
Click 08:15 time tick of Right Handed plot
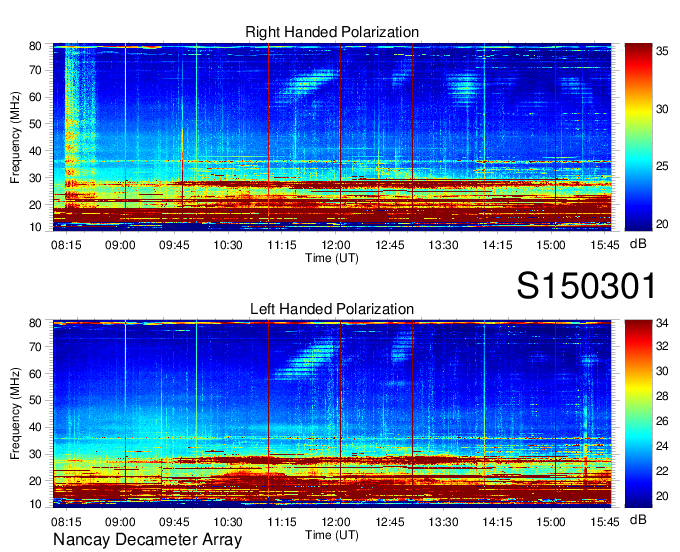click(66, 245)
